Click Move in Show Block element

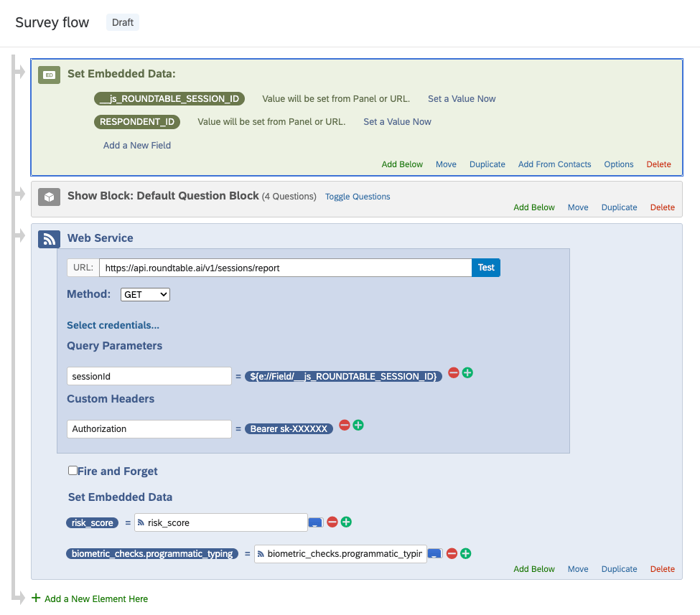pos(578,207)
